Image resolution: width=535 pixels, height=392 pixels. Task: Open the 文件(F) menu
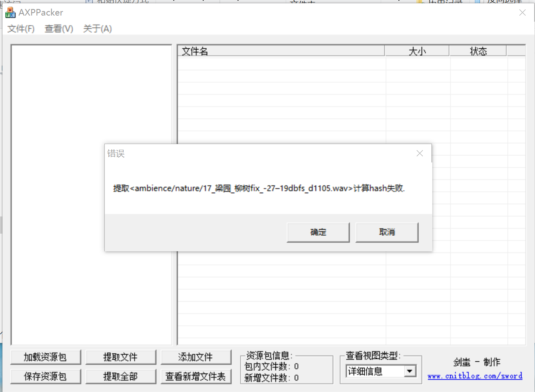coord(21,29)
